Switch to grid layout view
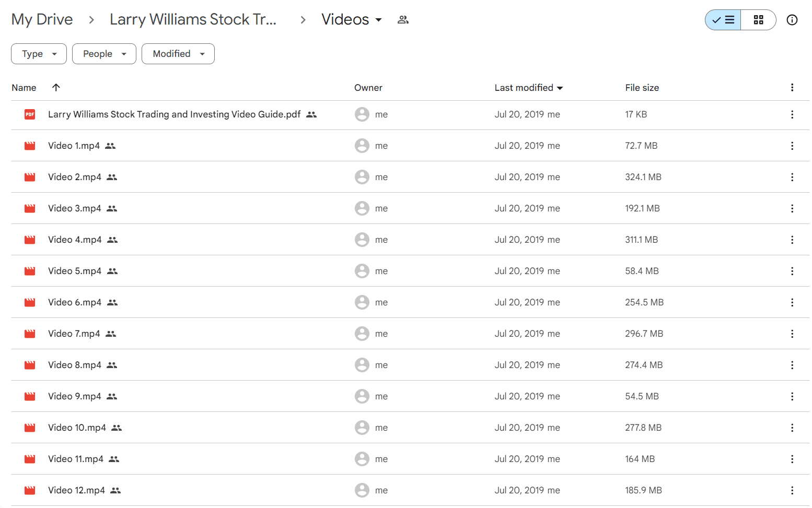The height and width of the screenshot is (508, 812). point(758,20)
